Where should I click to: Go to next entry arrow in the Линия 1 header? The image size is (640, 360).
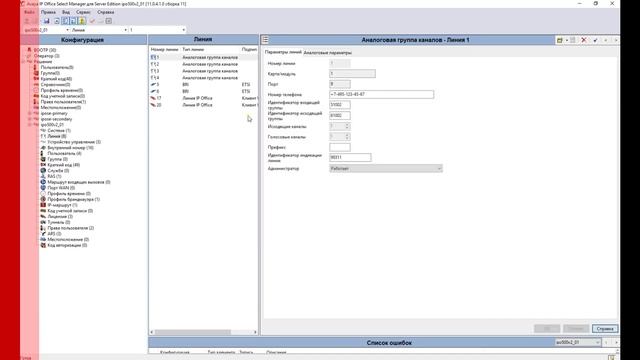click(616, 40)
